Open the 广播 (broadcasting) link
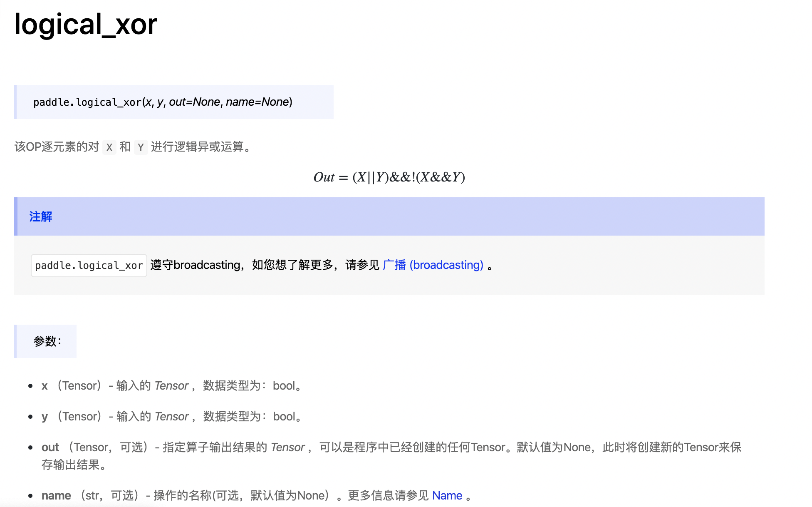812x507 pixels. 433,265
